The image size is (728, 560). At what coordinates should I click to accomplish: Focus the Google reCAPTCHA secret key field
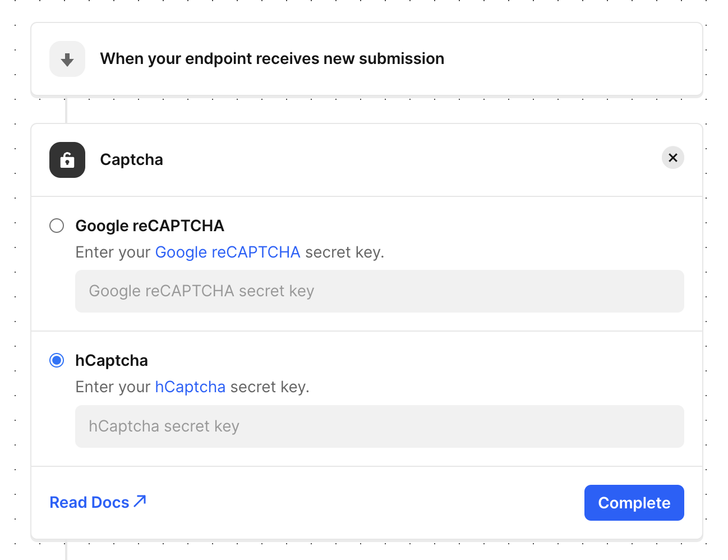[x=380, y=291]
